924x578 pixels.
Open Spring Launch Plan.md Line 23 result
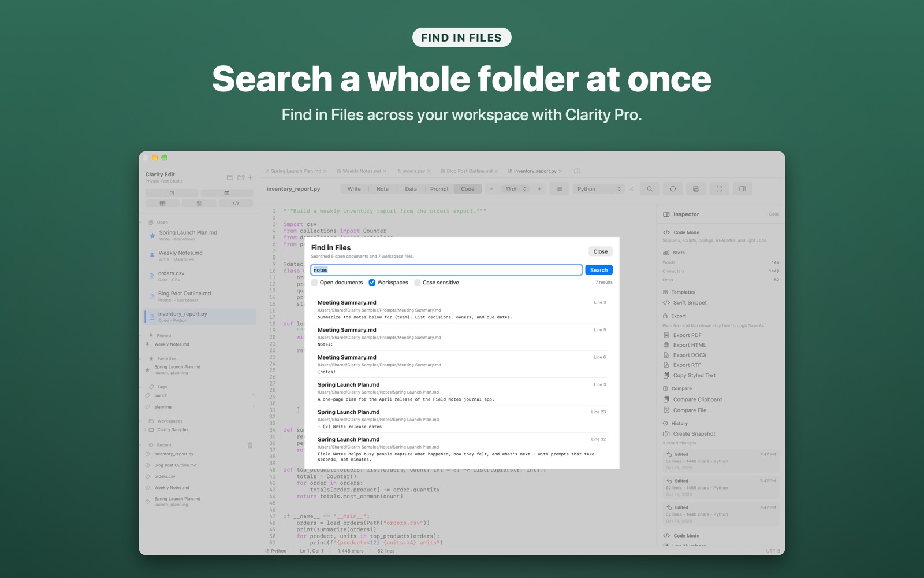pyautogui.click(x=462, y=419)
